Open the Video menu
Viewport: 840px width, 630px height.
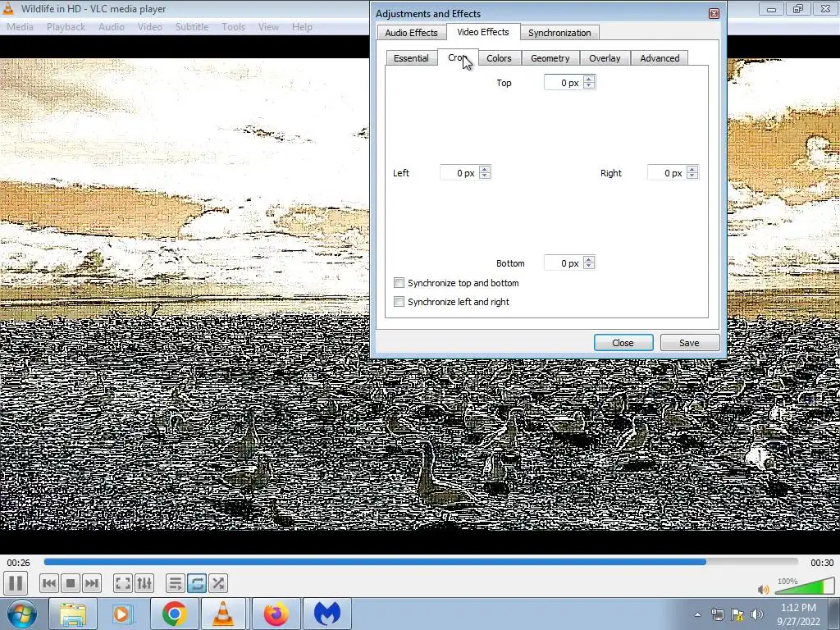click(149, 27)
